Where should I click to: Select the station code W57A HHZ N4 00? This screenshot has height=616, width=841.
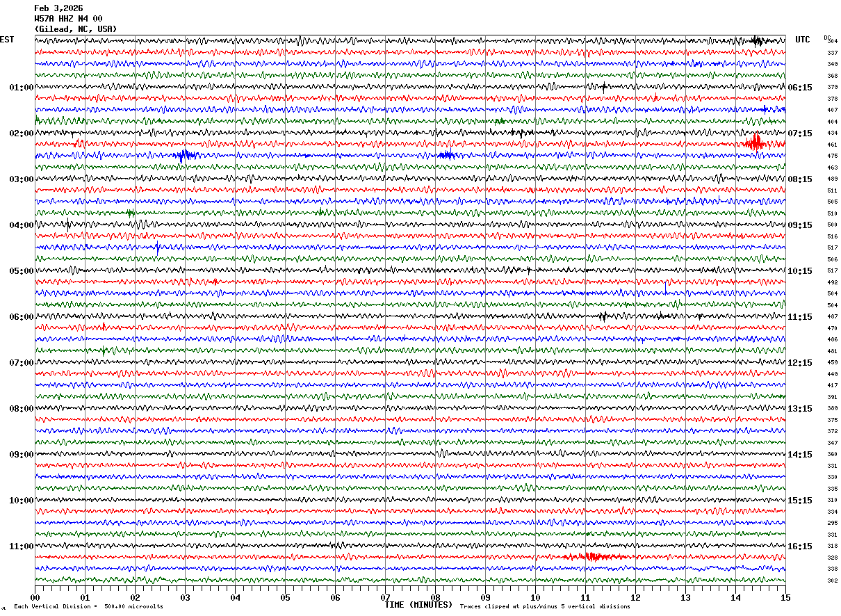point(68,19)
